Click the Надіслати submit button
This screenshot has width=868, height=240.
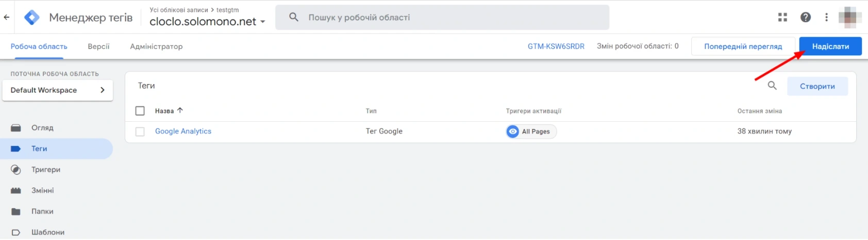tap(830, 46)
